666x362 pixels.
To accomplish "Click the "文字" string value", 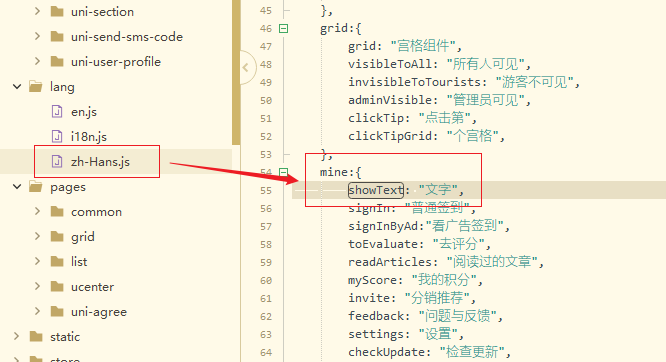I will click(x=438, y=190).
